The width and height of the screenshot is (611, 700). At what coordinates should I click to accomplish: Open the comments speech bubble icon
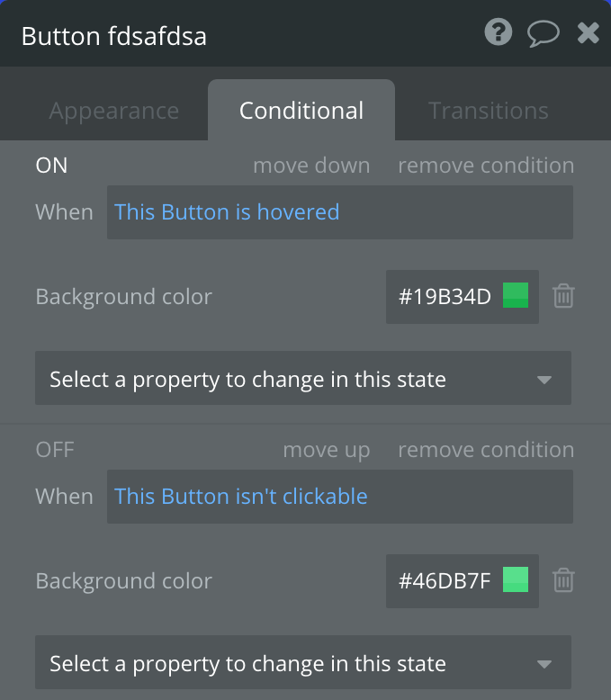(x=543, y=34)
